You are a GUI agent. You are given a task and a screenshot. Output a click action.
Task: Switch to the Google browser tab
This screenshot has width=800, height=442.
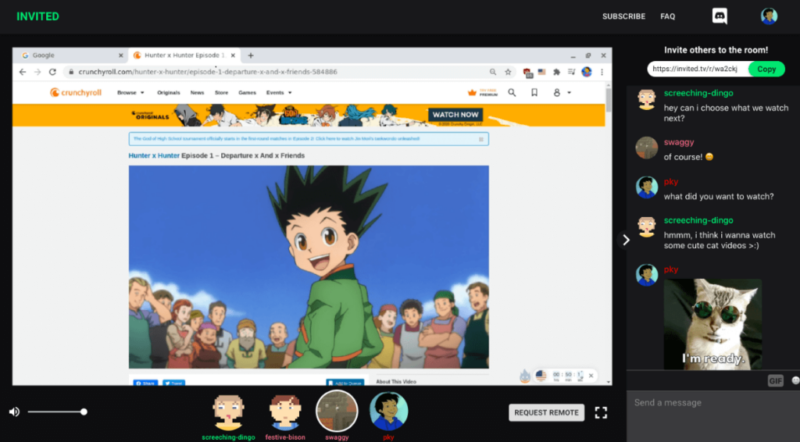(x=70, y=55)
